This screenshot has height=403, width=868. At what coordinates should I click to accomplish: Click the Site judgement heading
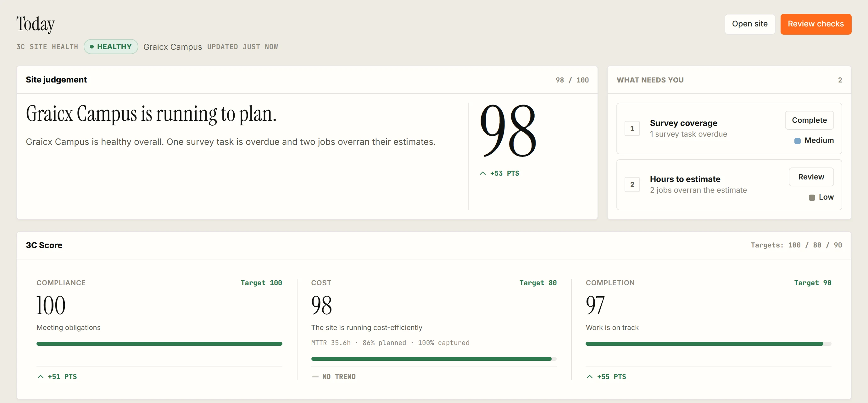click(56, 80)
